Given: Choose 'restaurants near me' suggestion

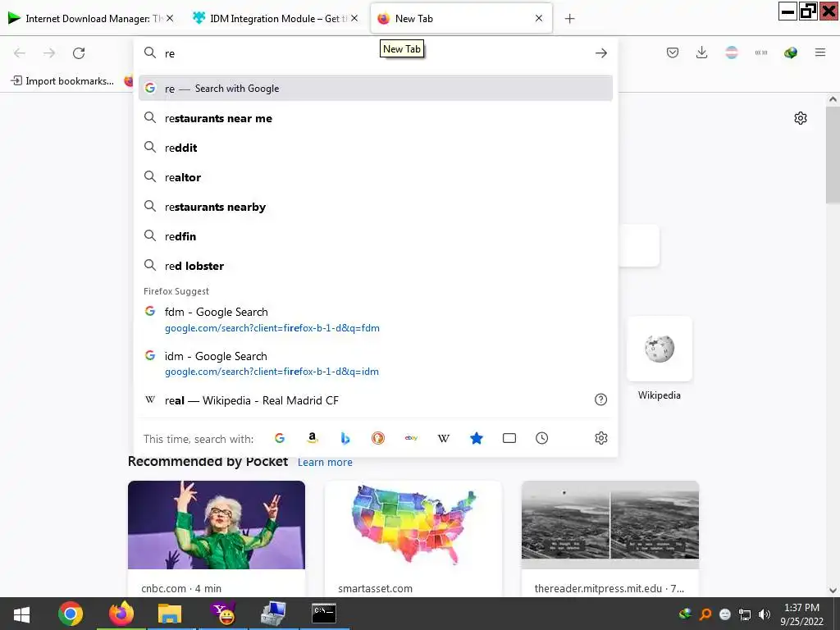Looking at the screenshot, I should [376, 118].
